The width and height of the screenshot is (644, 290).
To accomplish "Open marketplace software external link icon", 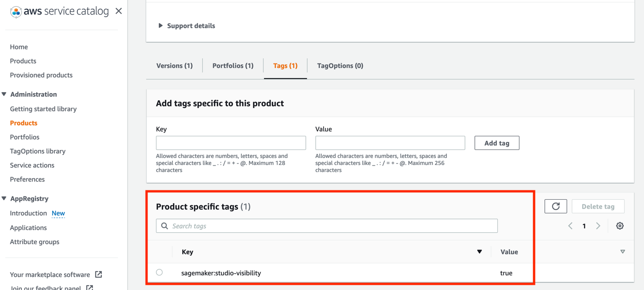I will [x=99, y=274].
